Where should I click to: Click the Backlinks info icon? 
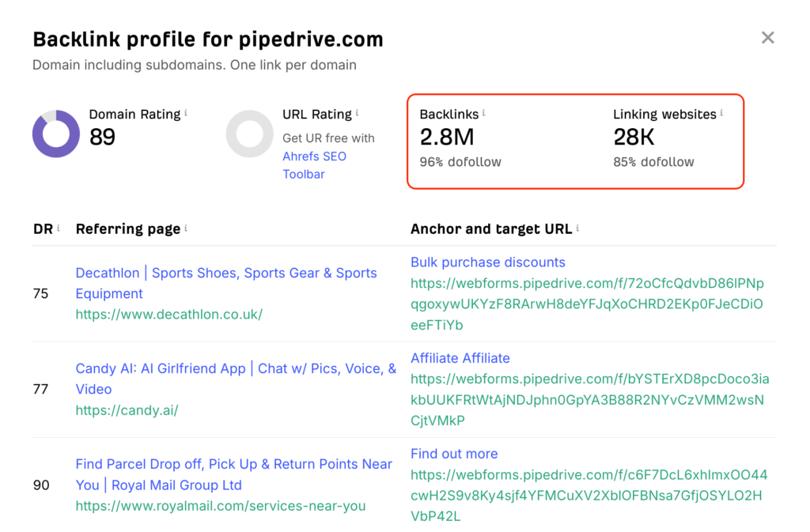click(x=483, y=112)
